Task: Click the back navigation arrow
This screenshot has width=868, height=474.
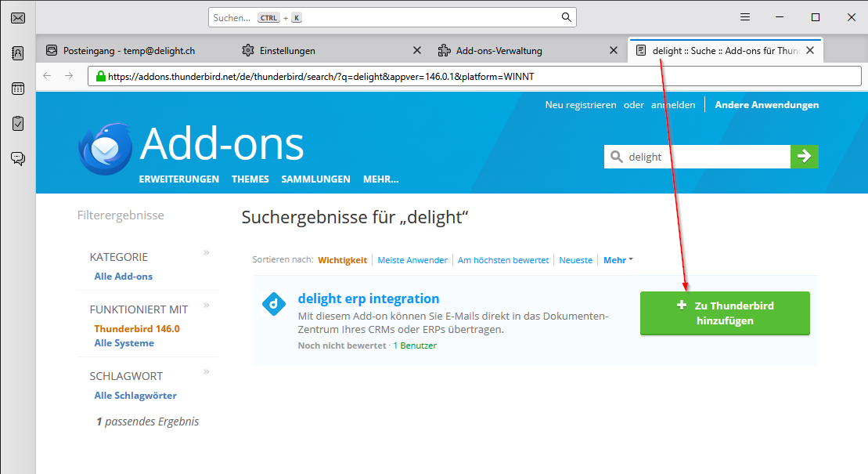Action: pos(47,76)
